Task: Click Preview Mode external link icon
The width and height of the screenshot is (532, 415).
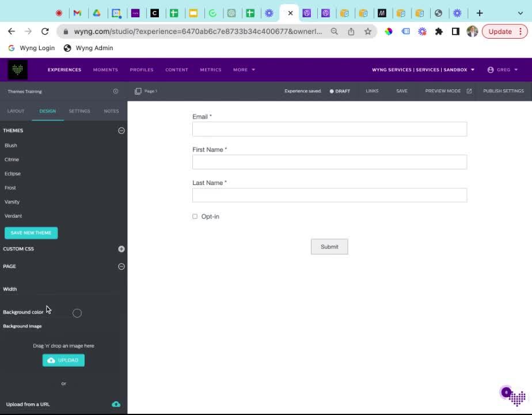Action: click(469, 91)
